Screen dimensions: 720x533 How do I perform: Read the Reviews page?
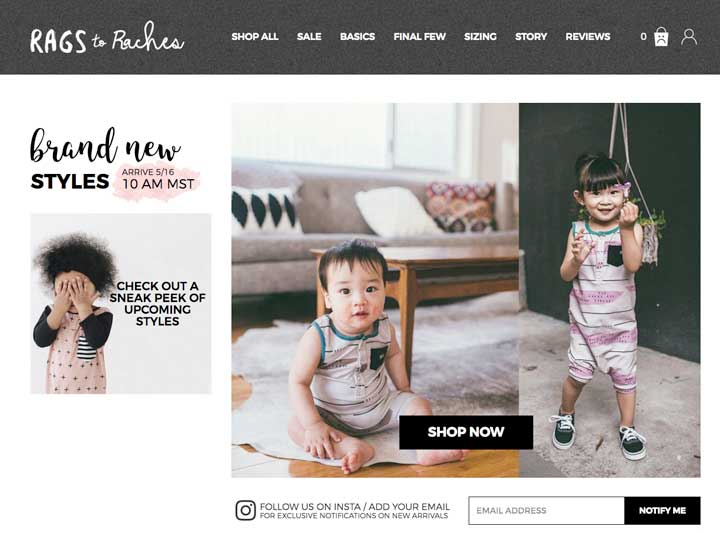588,37
